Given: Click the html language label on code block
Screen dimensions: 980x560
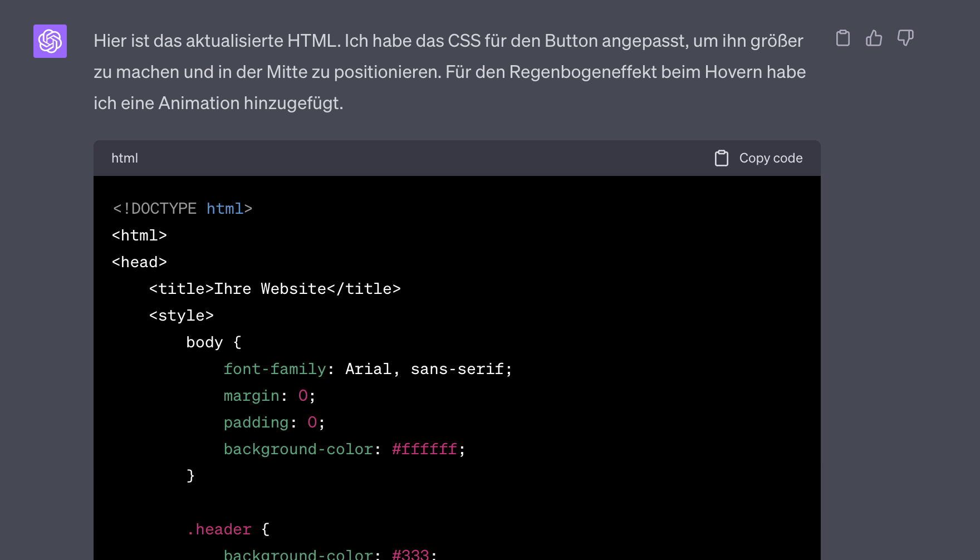Looking at the screenshot, I should (x=125, y=158).
